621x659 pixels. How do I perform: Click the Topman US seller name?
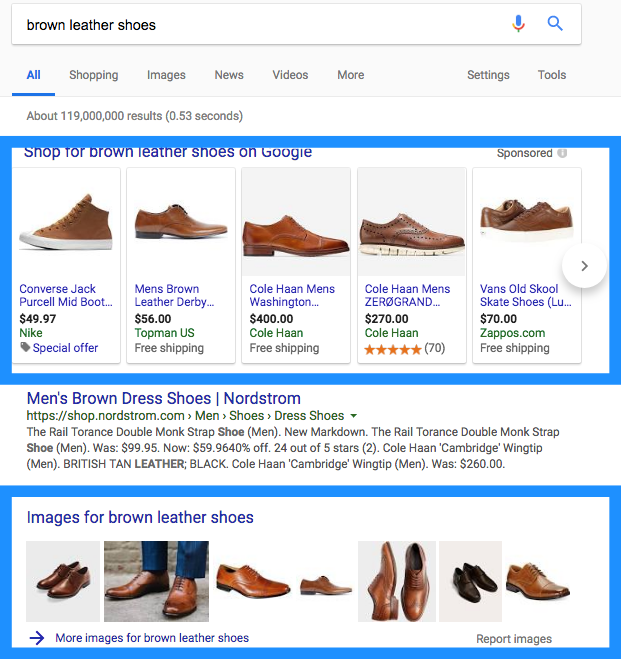click(x=164, y=333)
